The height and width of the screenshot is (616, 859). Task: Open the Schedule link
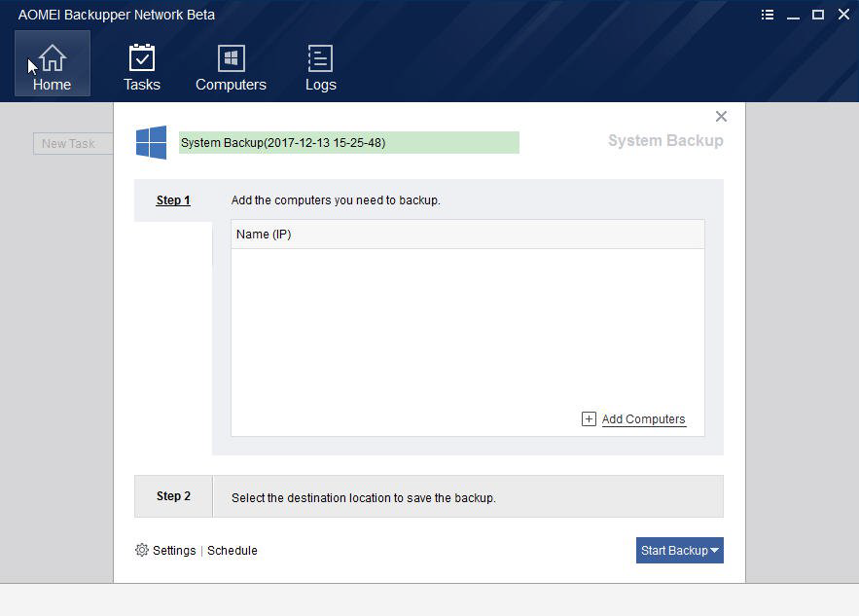pos(233,550)
